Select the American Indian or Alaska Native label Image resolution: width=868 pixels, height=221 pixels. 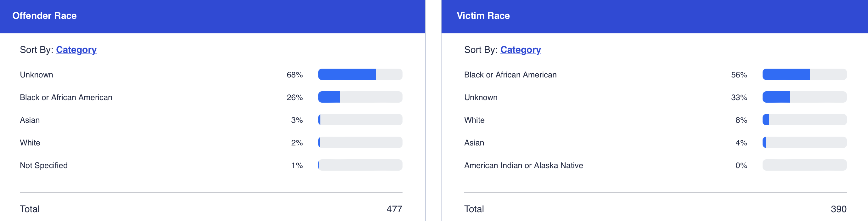tap(523, 165)
